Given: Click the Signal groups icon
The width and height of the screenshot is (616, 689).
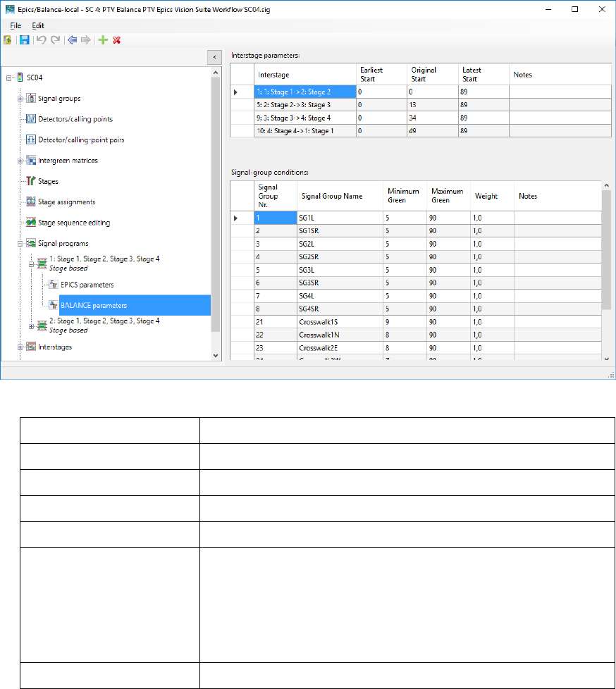Looking at the screenshot, I should point(31,98).
